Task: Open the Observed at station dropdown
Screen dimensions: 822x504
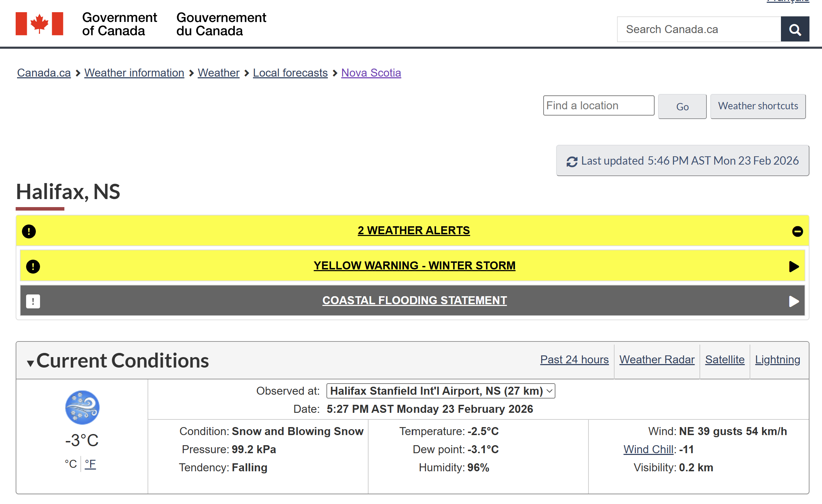Action: [441, 391]
